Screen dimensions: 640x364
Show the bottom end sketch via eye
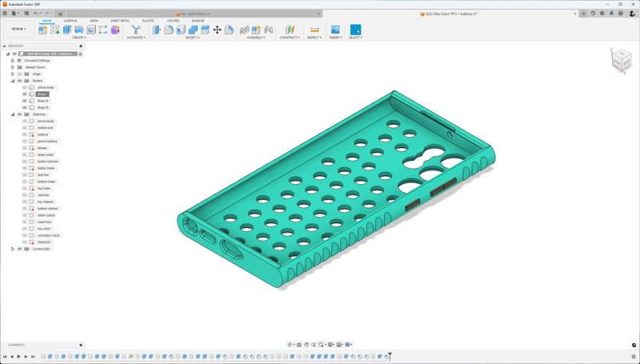point(25,128)
